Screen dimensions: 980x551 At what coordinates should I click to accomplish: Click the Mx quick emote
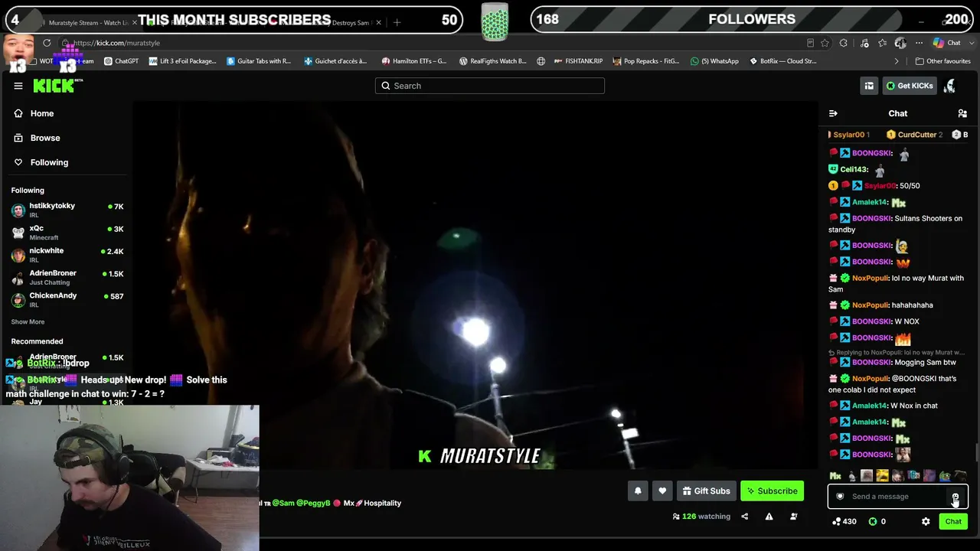(x=835, y=476)
